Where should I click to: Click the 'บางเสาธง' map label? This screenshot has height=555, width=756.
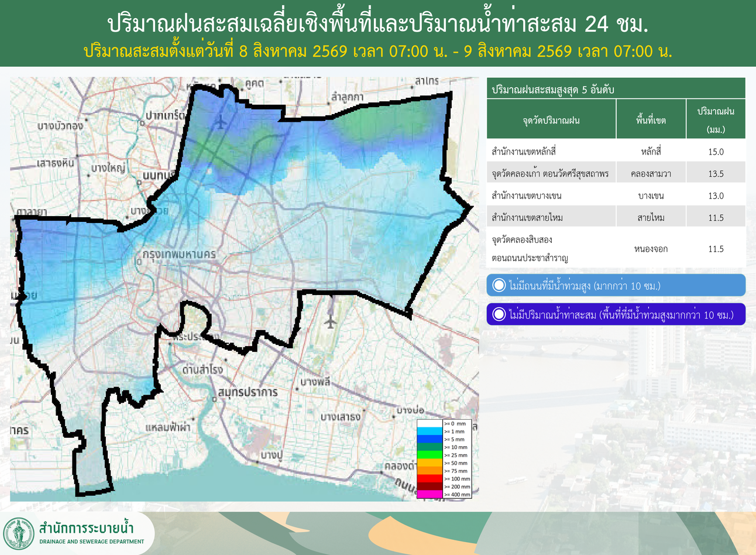point(341,417)
